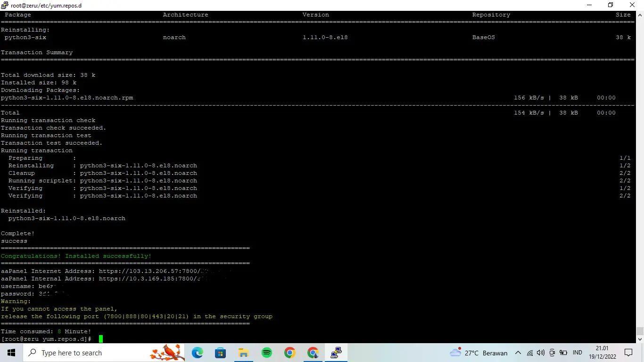Image resolution: width=644 pixels, height=362 pixels.
Task: Click the 'Architecture' column header
Action: [x=186, y=15]
